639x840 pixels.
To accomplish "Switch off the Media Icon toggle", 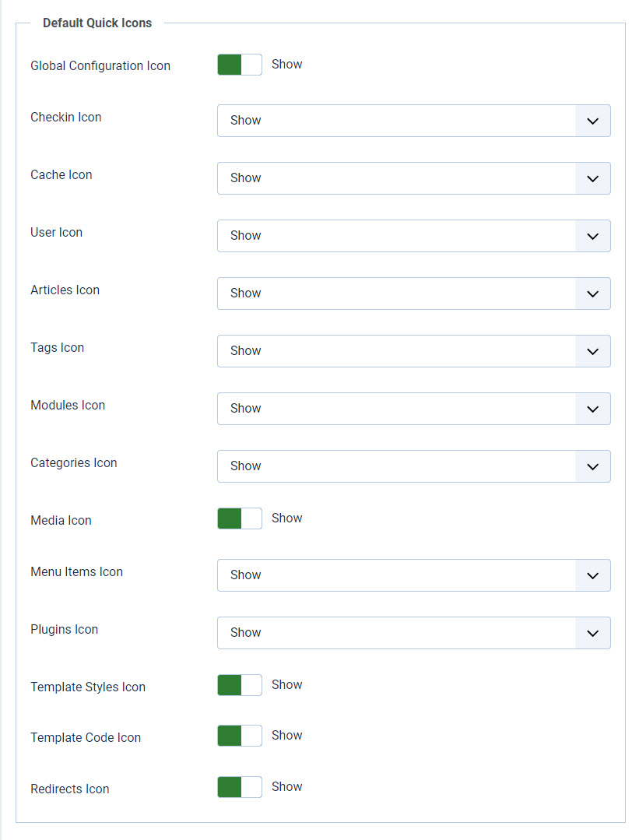I will [x=239, y=518].
